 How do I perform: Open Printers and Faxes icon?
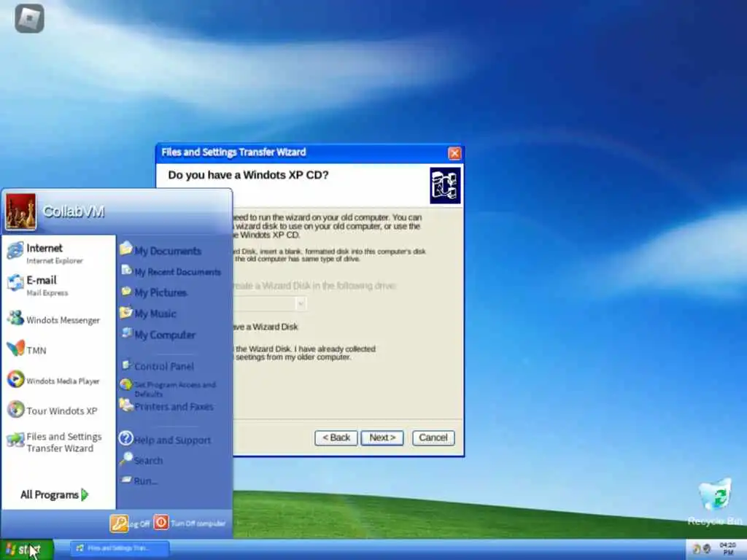125,405
